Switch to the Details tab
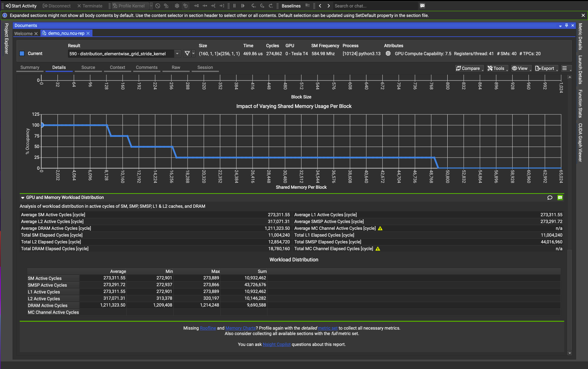This screenshot has width=588, height=369. pyautogui.click(x=59, y=68)
